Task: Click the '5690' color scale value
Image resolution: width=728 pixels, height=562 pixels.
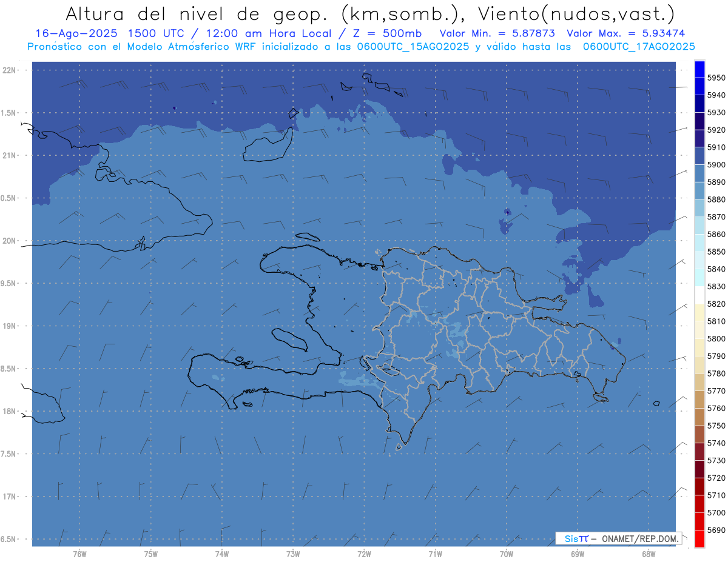Action: pyautogui.click(x=716, y=530)
